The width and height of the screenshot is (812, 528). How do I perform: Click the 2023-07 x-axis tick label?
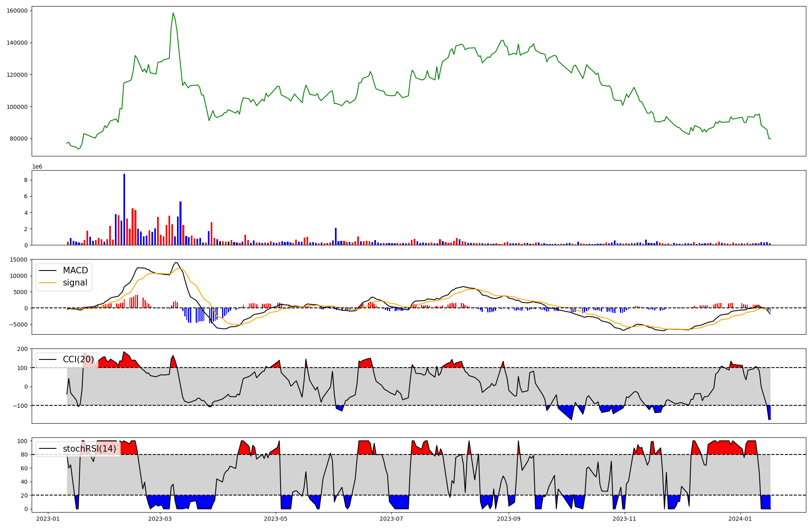pos(391,519)
